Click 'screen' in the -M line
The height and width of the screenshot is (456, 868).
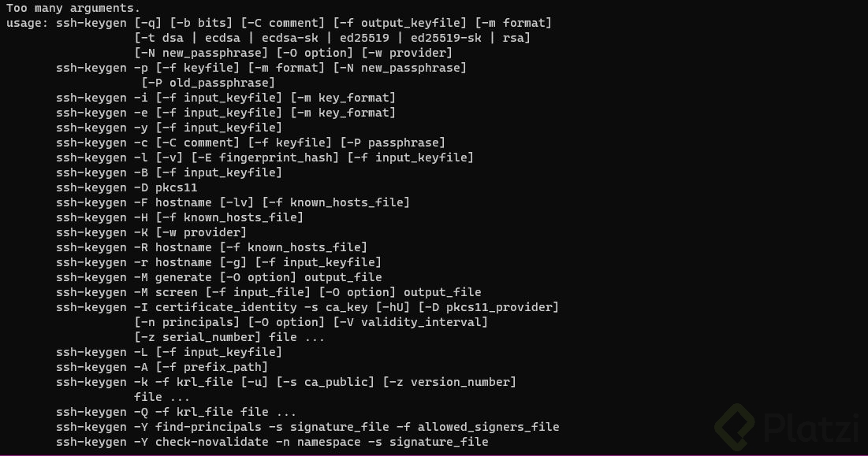point(176,292)
